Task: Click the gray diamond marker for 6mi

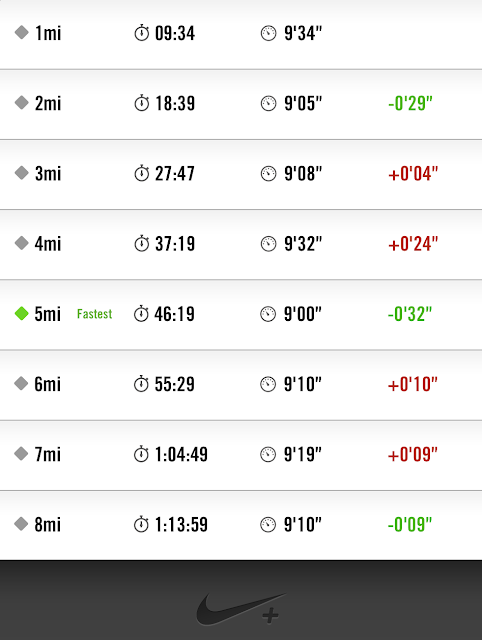Action: pyautogui.click(x=21, y=383)
